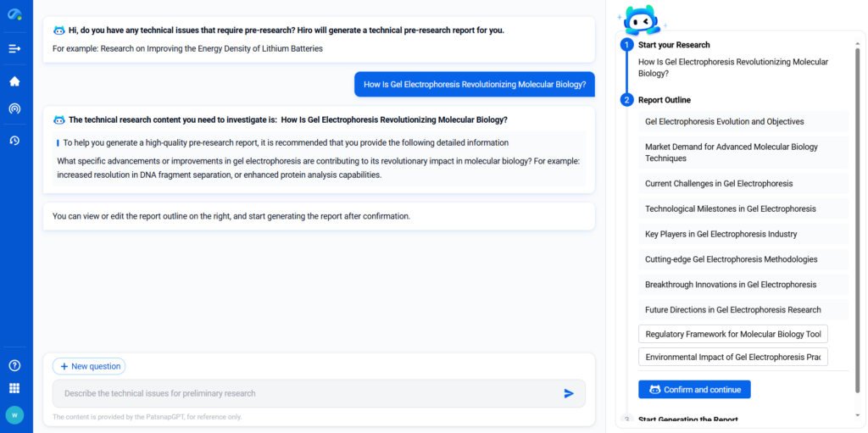Screen dimensions: 868x433
Task: Edit the Regulatory Framework outline field
Action: pos(732,334)
